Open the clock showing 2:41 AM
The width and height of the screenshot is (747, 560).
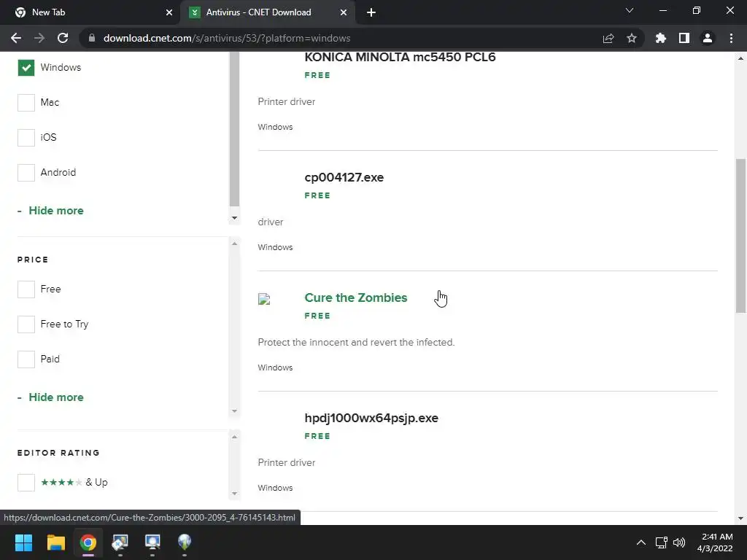click(x=715, y=542)
